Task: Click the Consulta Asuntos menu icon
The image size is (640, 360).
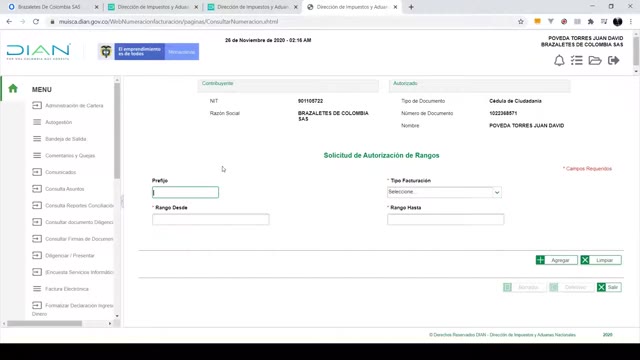Action: 37,189
